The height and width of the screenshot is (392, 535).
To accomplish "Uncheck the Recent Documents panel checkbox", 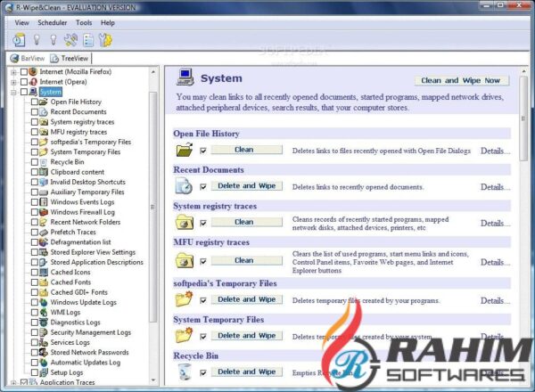I will point(203,187).
